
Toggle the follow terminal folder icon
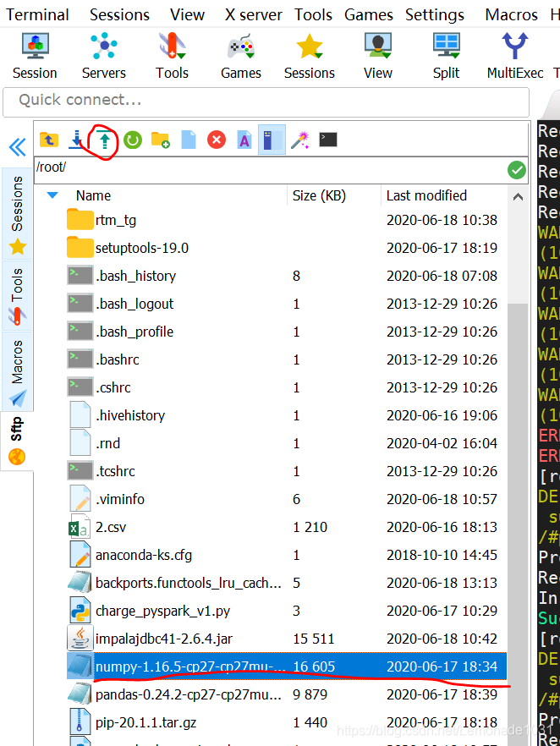pyautogui.click(x=272, y=140)
